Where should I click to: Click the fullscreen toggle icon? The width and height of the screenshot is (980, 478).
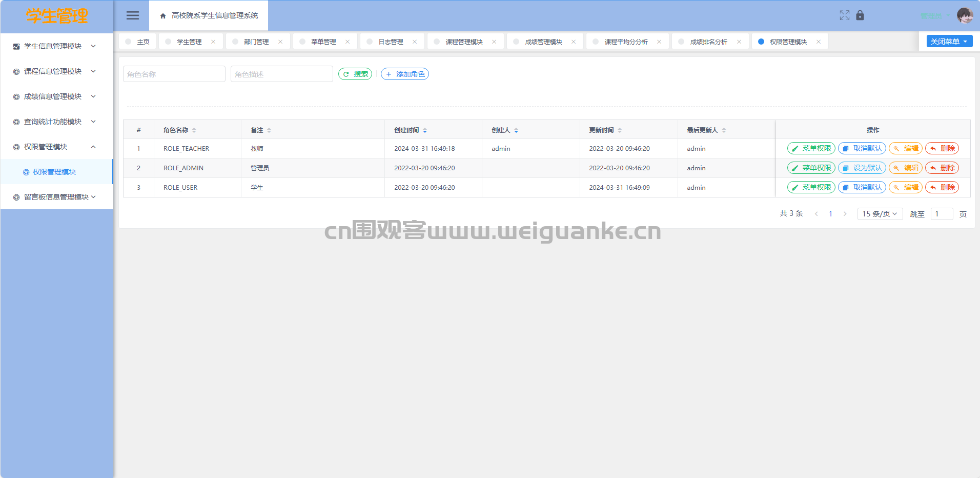tap(845, 15)
